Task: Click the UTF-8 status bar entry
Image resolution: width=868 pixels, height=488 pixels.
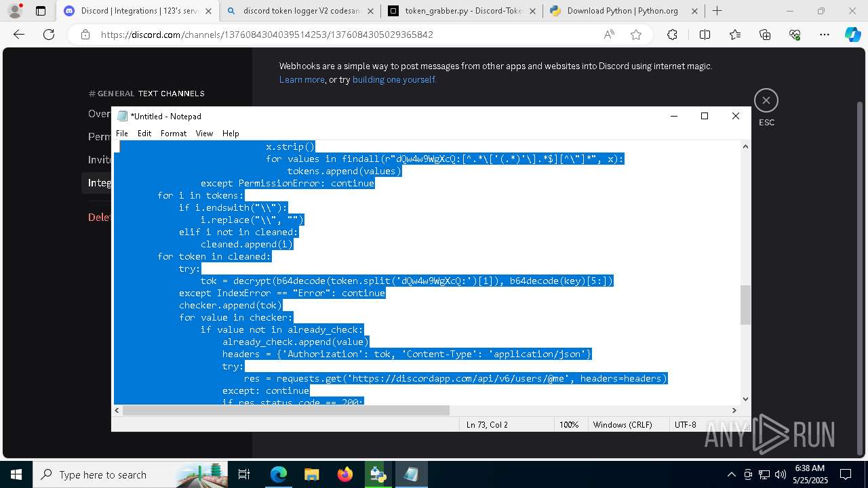Action: pos(686,424)
